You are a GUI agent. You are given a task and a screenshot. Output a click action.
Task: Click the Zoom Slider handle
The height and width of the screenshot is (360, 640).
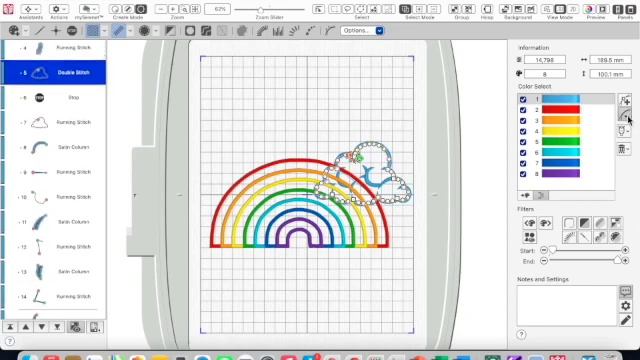[260, 9]
